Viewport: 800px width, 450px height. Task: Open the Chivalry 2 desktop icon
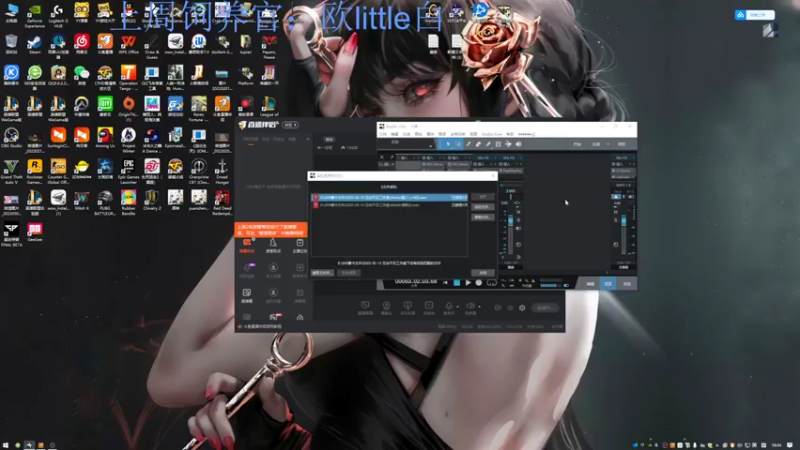pyautogui.click(x=152, y=201)
